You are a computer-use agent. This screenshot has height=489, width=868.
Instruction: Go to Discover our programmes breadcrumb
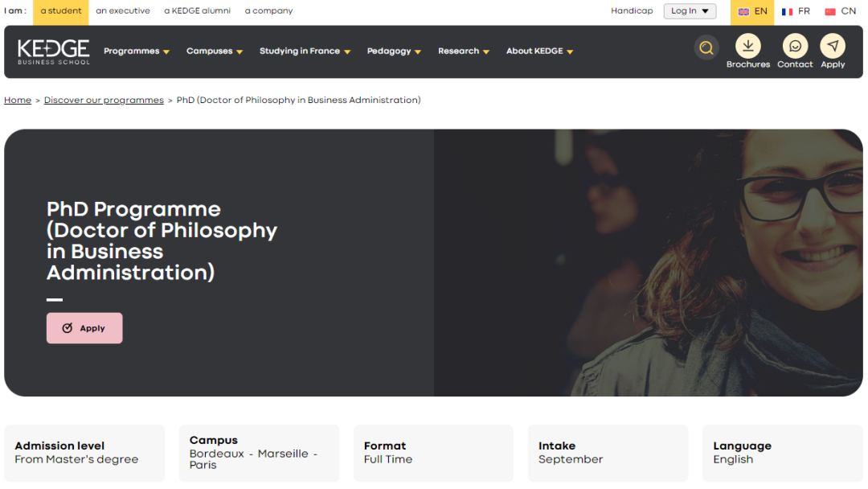[104, 101]
